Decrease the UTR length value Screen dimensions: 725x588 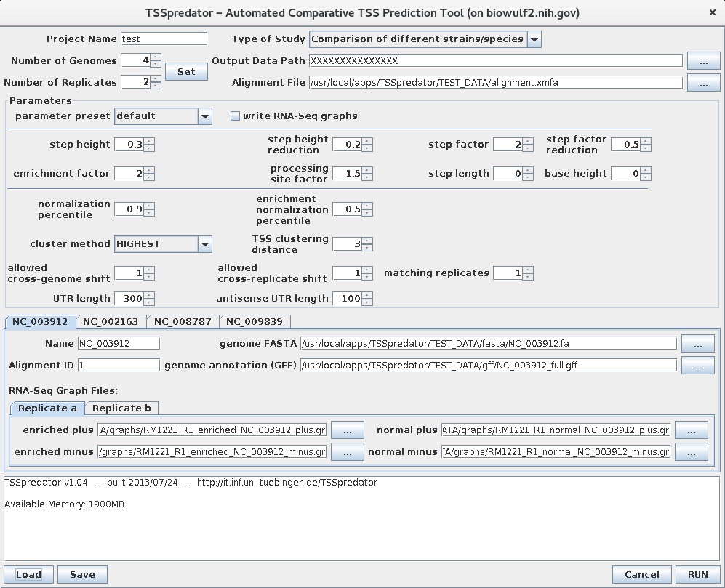click(149, 302)
